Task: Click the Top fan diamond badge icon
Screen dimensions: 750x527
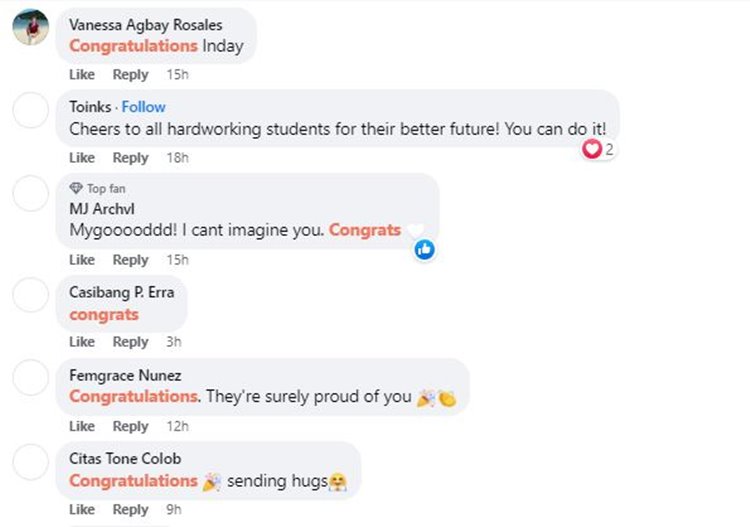Action: (76, 188)
